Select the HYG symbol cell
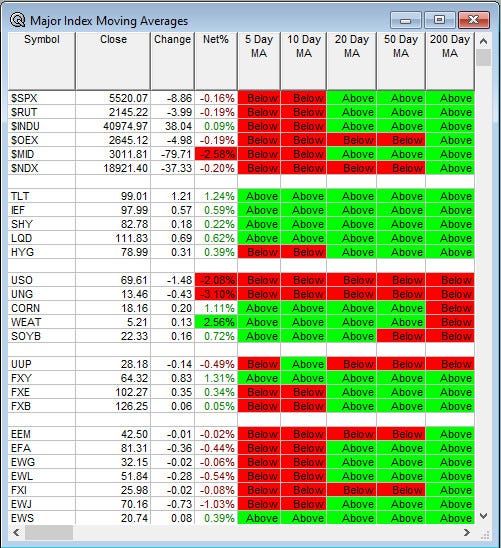 (42, 252)
